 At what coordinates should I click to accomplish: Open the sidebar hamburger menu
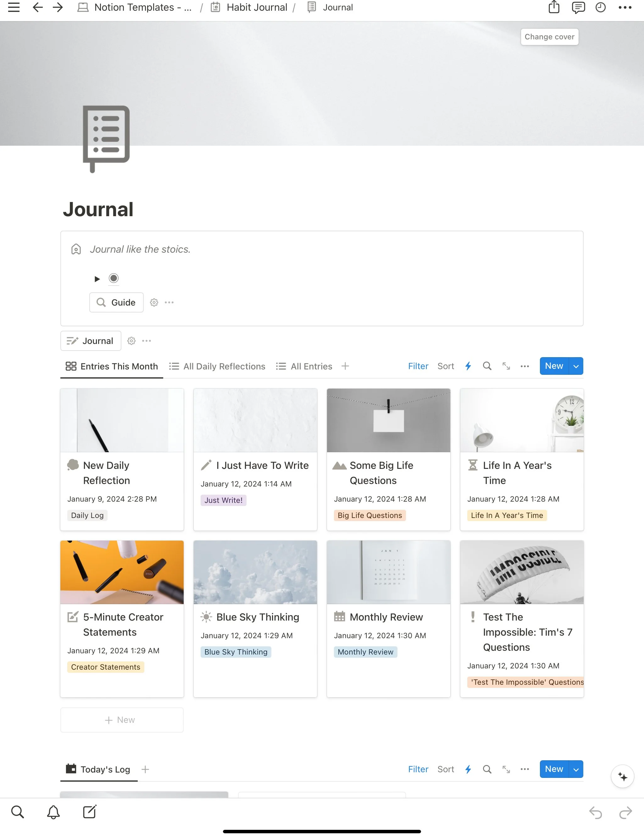click(x=14, y=7)
